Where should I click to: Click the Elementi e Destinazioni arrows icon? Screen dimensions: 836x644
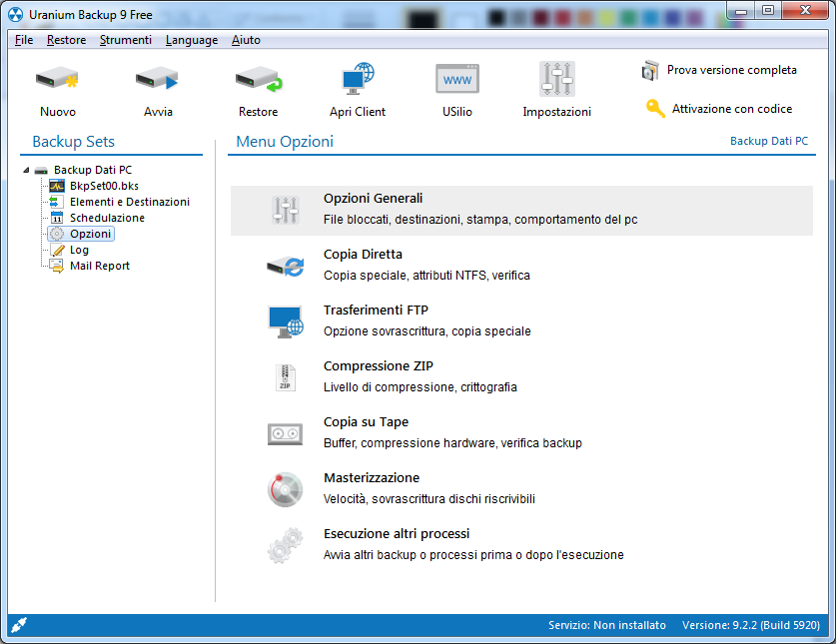pyautogui.click(x=56, y=202)
